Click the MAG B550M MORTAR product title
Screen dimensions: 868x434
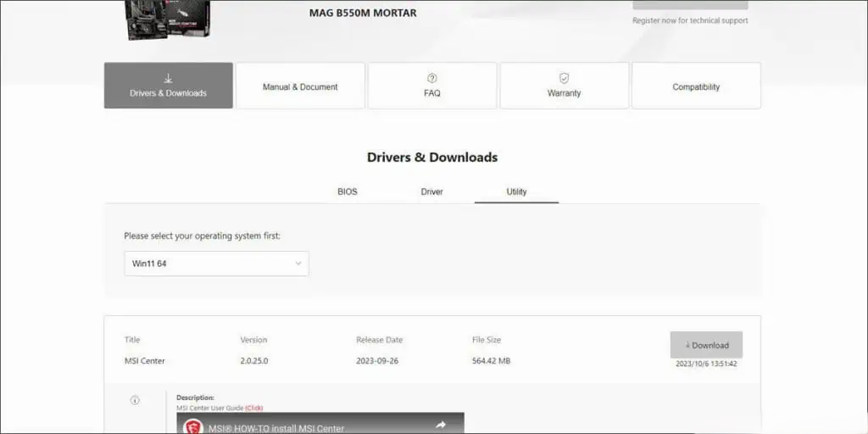(x=363, y=13)
